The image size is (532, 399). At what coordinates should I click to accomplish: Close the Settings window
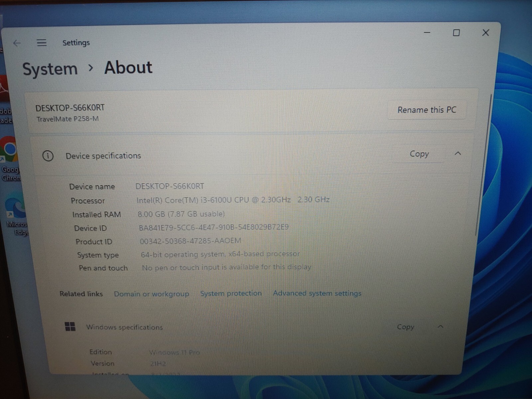(x=486, y=33)
